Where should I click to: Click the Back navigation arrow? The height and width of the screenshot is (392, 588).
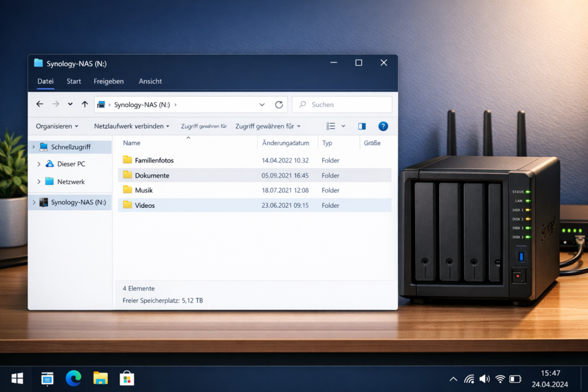[x=40, y=104]
